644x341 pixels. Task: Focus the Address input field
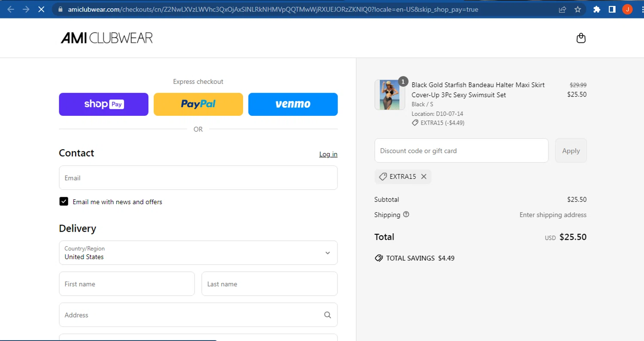(198, 315)
